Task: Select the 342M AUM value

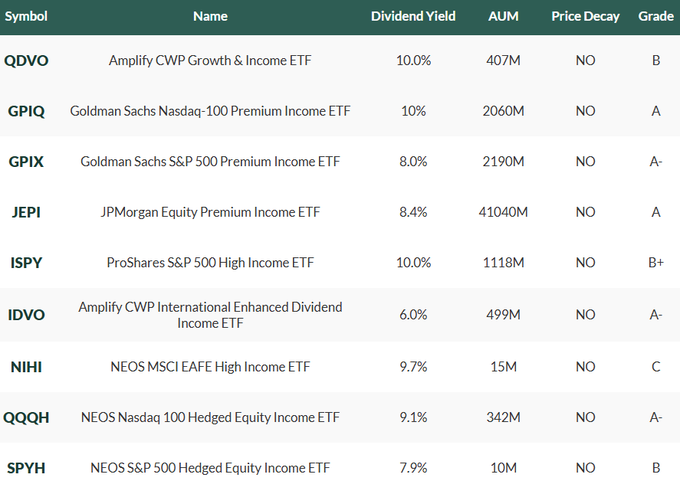Action: [x=503, y=418]
